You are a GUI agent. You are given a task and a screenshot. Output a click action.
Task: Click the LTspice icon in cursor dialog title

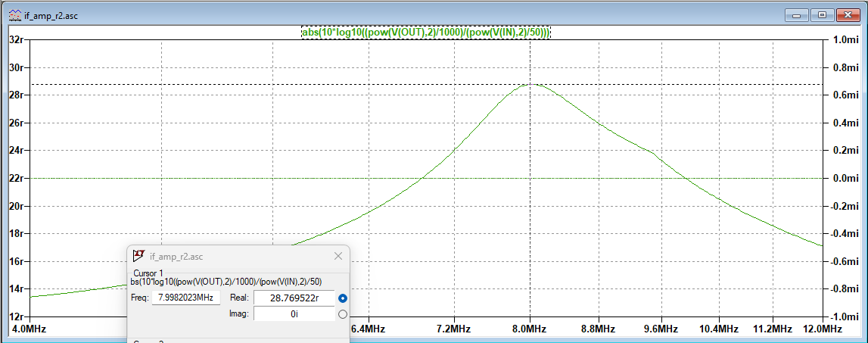(138, 256)
